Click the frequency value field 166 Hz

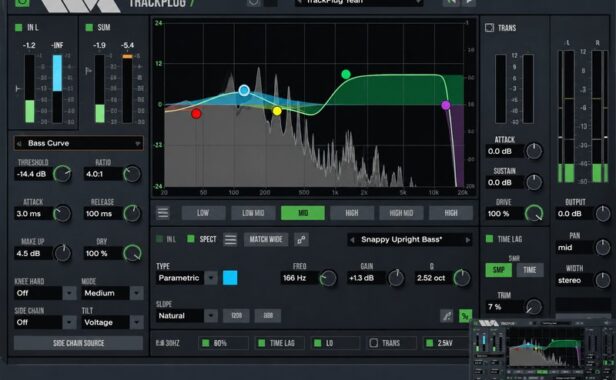click(299, 278)
